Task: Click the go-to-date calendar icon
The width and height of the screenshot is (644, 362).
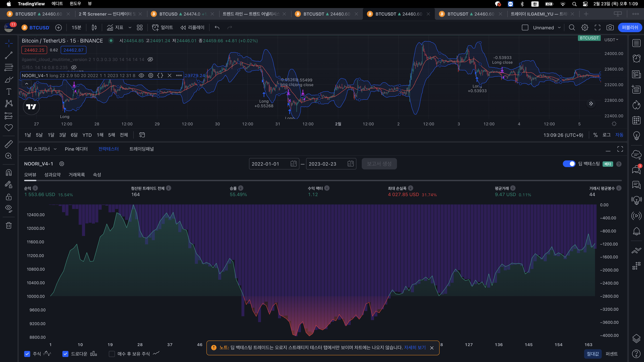Action: click(142, 135)
